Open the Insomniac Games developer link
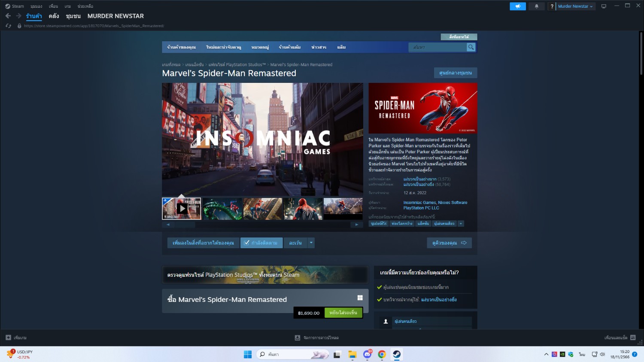This screenshot has width=644, height=362. pos(419,203)
